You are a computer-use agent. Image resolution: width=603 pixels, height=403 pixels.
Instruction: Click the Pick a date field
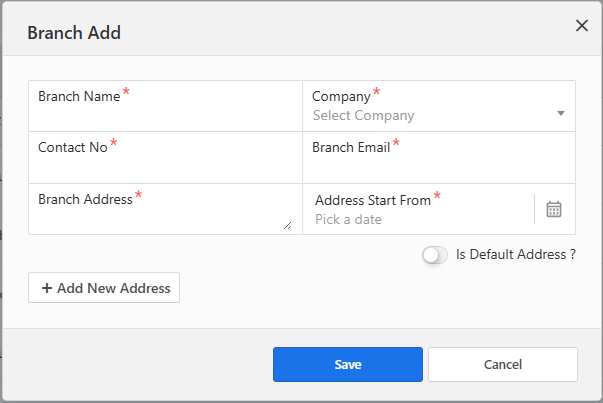tap(420, 219)
